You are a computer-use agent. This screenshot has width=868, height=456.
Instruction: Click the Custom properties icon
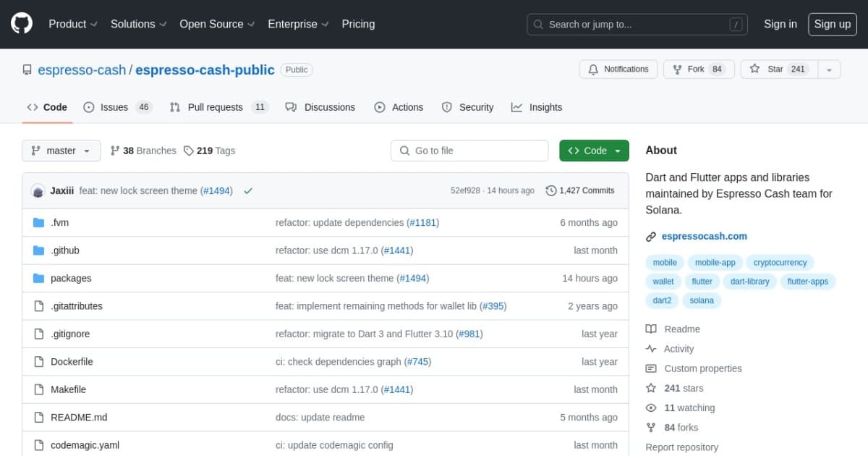(651, 368)
